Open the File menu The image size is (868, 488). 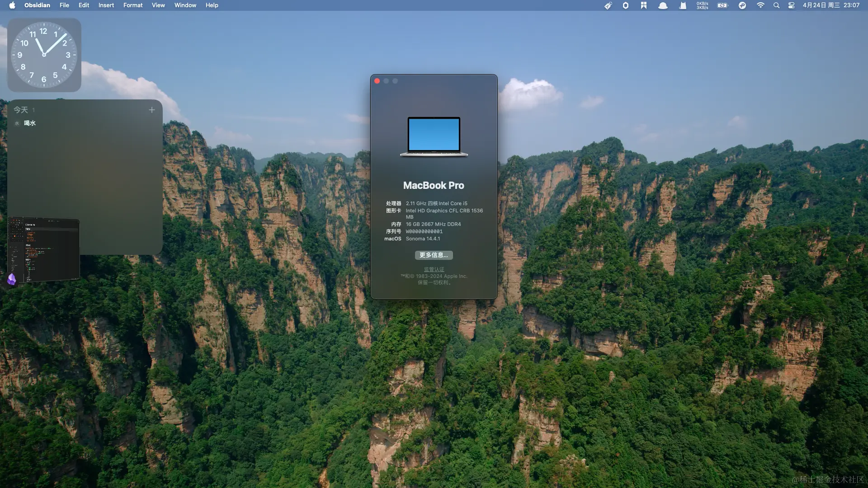tap(64, 5)
